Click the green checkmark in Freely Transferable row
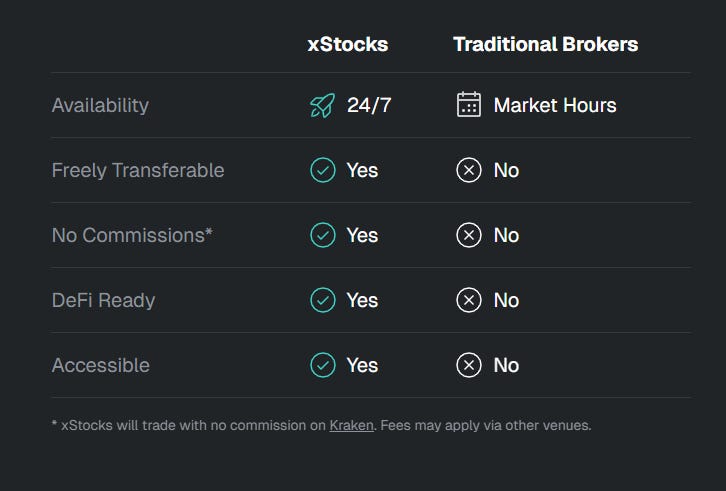Image resolution: width=726 pixels, height=491 pixels. click(323, 170)
